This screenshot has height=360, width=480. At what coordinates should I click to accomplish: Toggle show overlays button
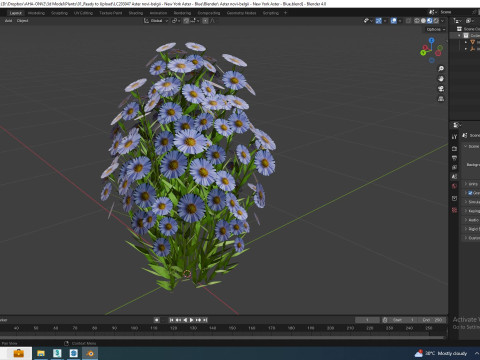(394, 21)
